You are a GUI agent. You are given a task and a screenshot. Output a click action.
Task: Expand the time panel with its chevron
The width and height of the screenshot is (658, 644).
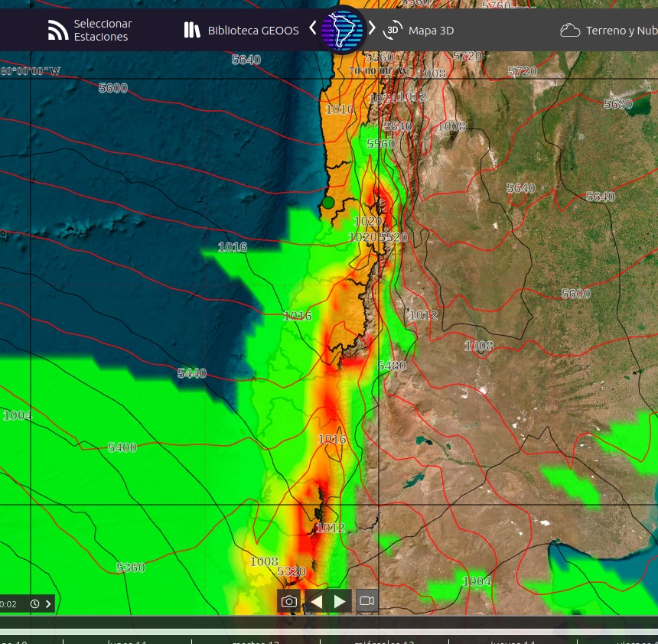pyautogui.click(x=48, y=603)
